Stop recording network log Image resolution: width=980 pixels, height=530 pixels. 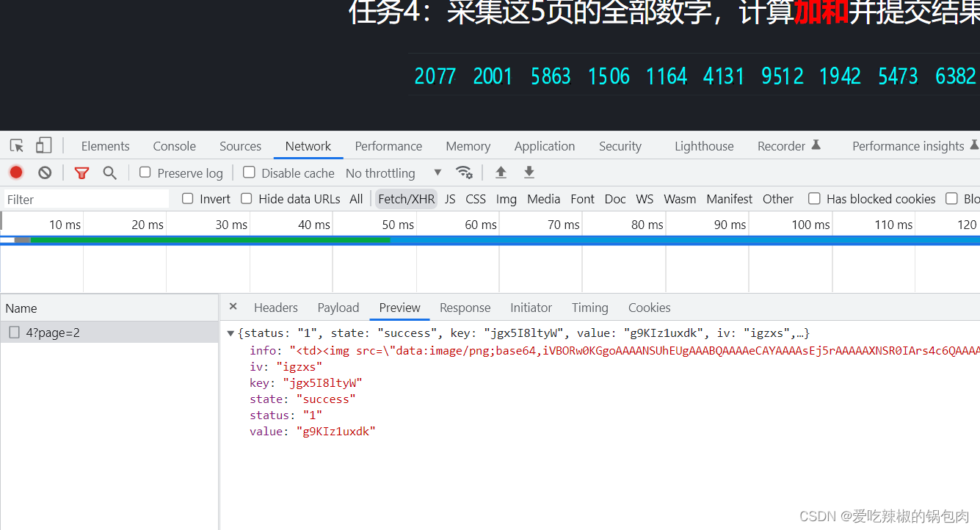pyautogui.click(x=16, y=172)
